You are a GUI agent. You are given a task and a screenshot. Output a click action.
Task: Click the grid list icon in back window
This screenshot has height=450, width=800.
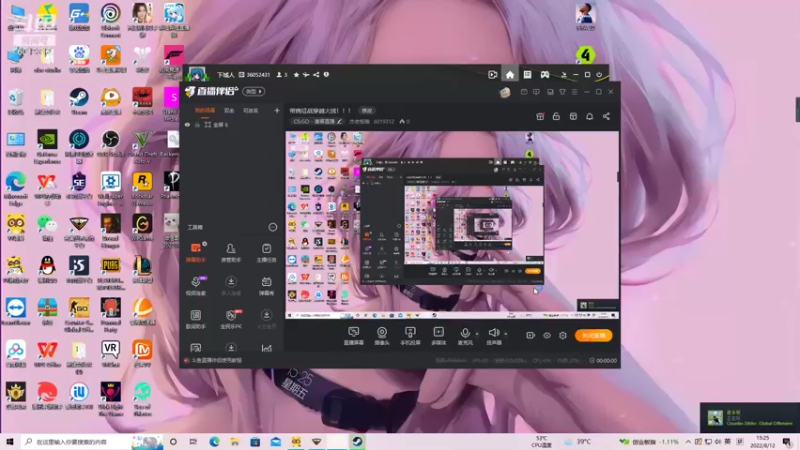pyautogui.click(x=528, y=74)
